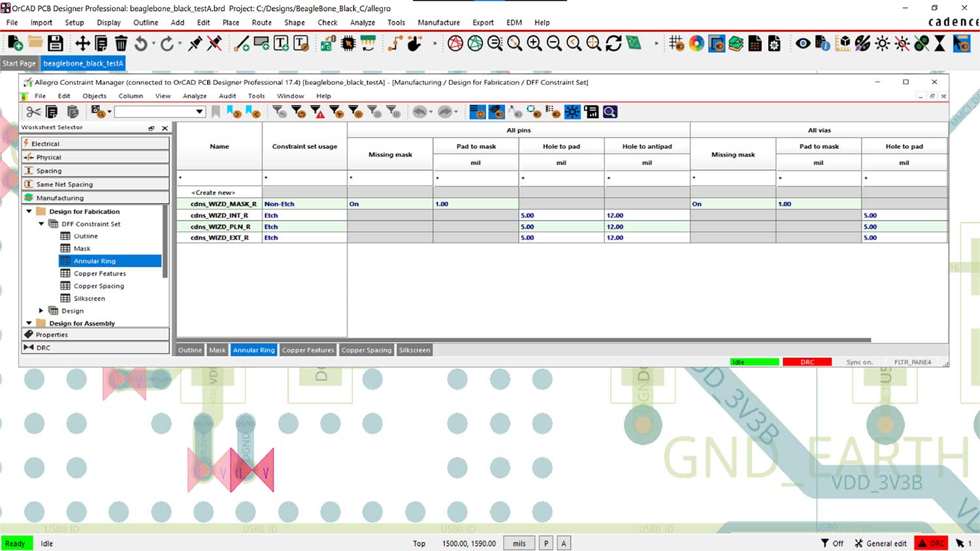Click the horizontal scrollbar of the worksheet
Image resolution: width=980 pixels, height=551 pixels.
tap(524, 339)
